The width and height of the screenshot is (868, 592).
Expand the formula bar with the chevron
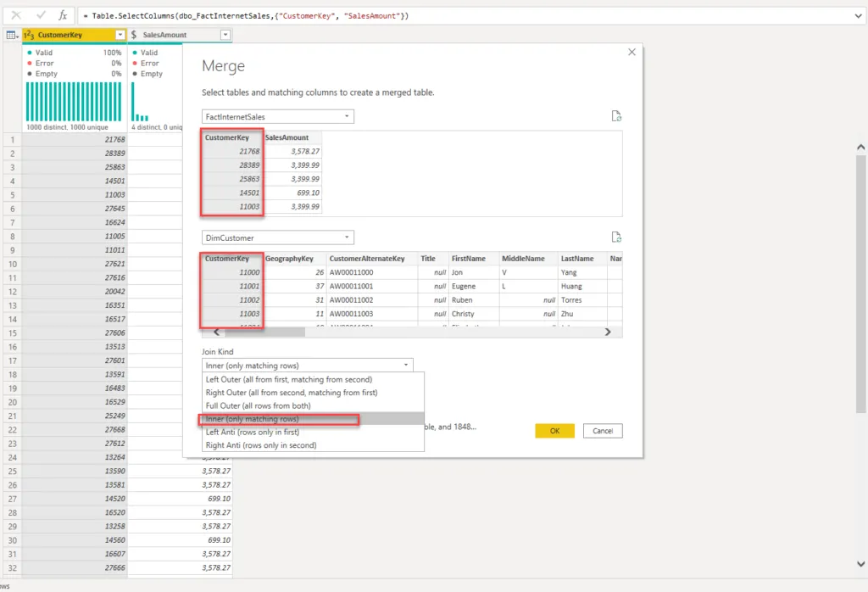click(857, 16)
